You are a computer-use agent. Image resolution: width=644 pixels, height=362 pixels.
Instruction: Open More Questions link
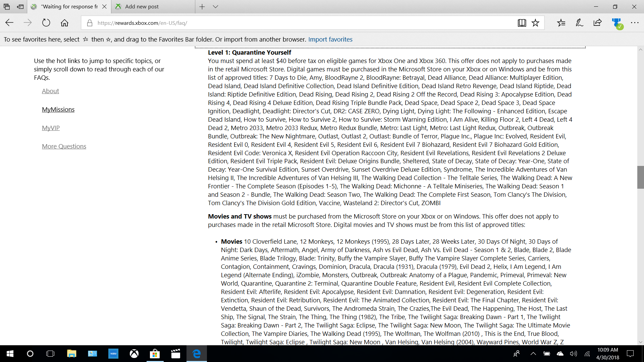(x=64, y=146)
